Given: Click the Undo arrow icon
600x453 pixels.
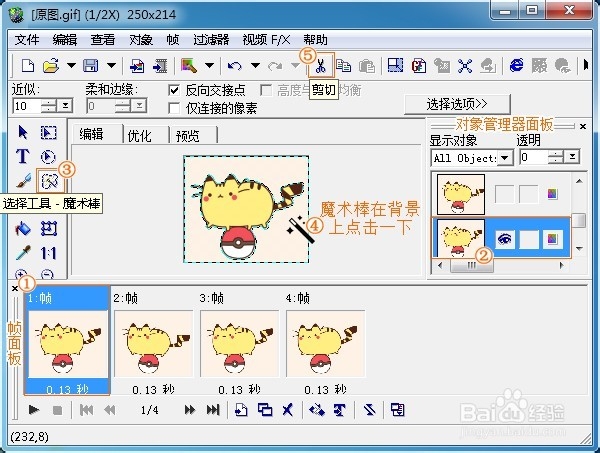Looking at the screenshot, I should (234, 66).
